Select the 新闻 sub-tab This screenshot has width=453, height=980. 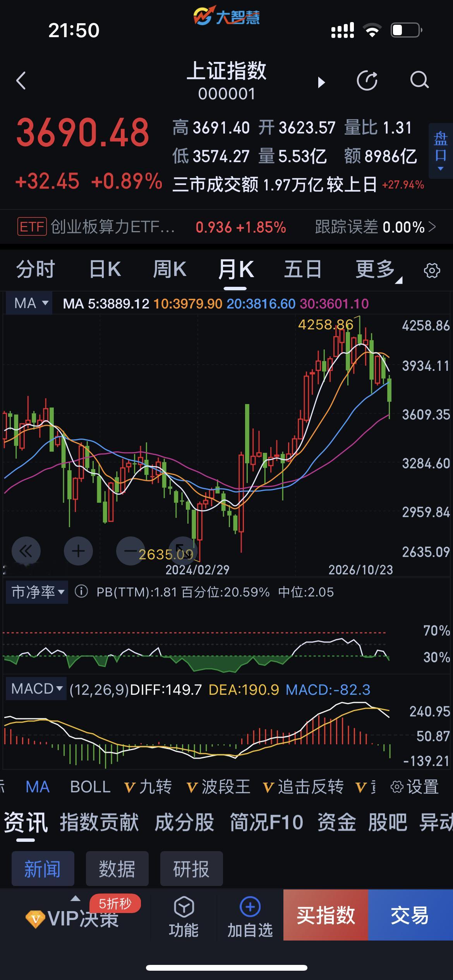click(43, 869)
